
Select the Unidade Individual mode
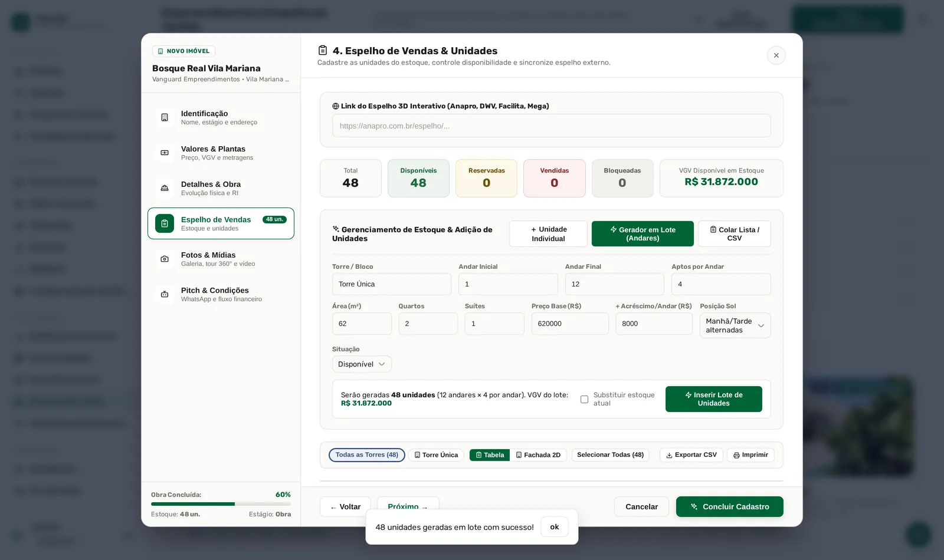(548, 233)
